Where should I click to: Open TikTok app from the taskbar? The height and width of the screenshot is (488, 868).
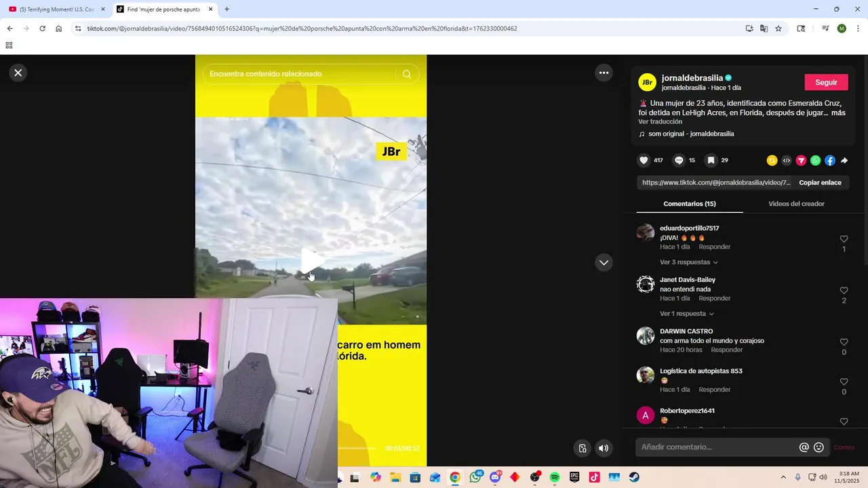click(x=594, y=477)
